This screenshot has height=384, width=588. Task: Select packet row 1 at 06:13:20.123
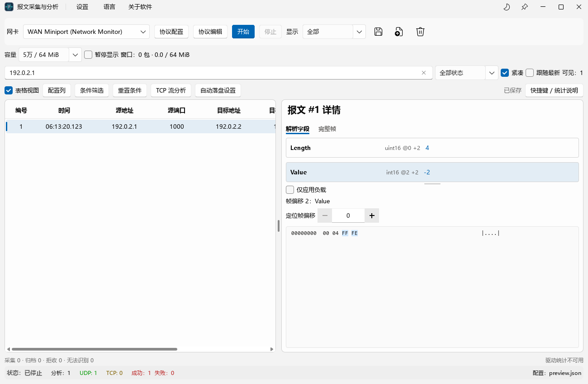140,126
